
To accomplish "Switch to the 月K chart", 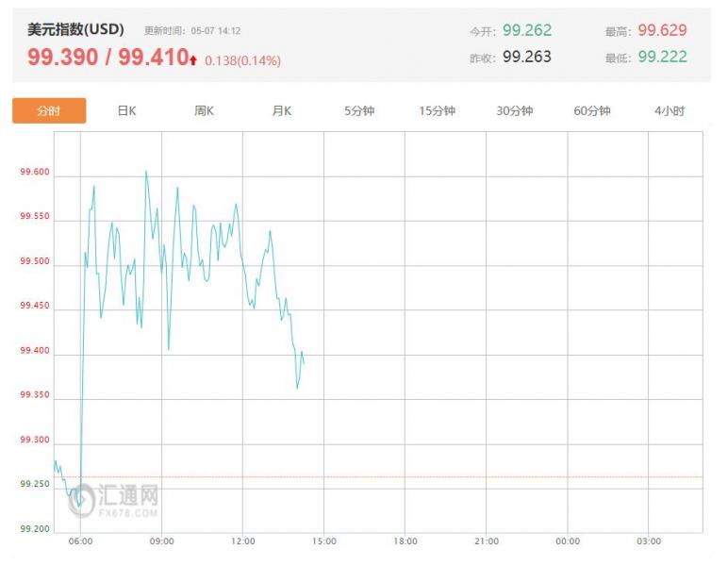I will (x=282, y=111).
